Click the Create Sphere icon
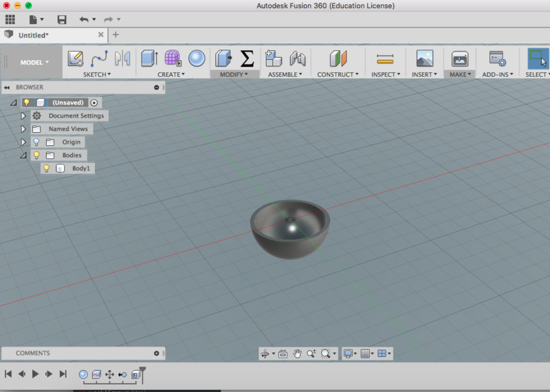 (x=196, y=58)
